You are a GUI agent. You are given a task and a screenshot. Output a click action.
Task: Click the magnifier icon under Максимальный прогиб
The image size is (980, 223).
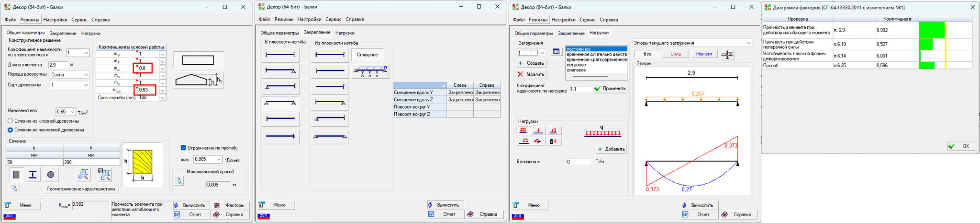pyautogui.click(x=178, y=181)
